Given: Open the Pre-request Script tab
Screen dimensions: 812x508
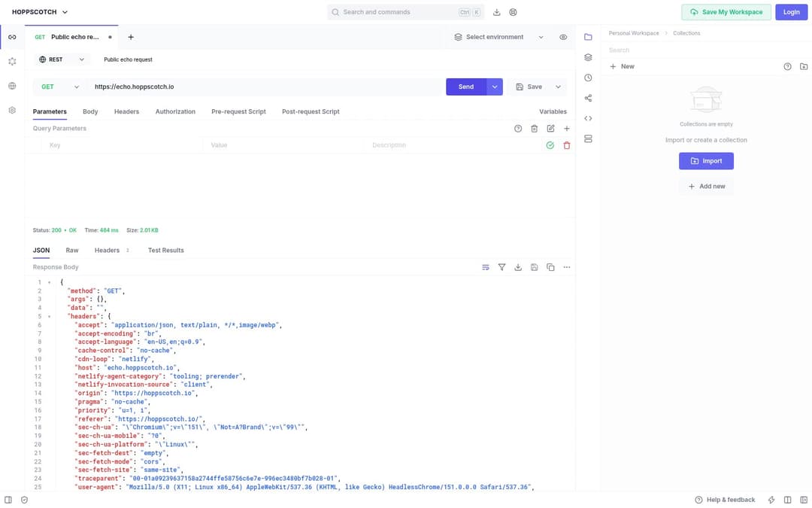Looking at the screenshot, I should 239,111.
